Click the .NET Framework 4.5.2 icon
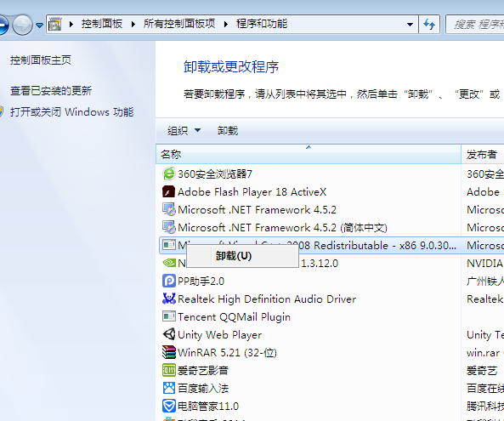504x421 pixels. pos(169,210)
